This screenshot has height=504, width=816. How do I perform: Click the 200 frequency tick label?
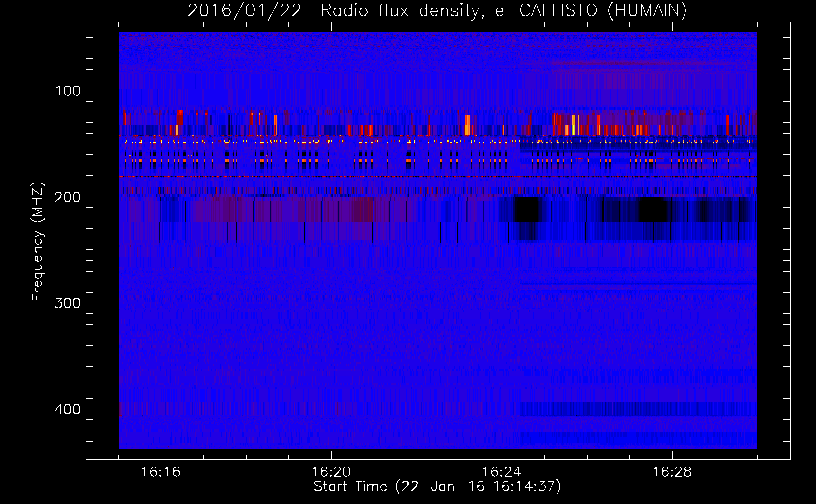click(68, 197)
